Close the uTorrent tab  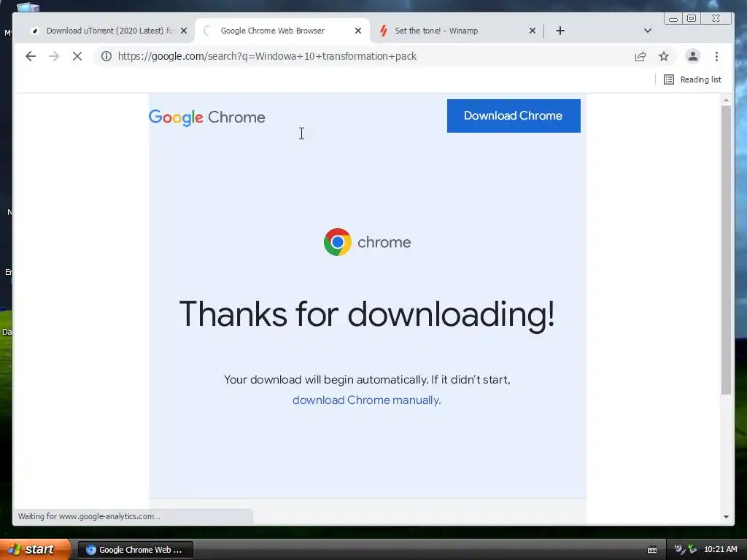[x=184, y=31]
